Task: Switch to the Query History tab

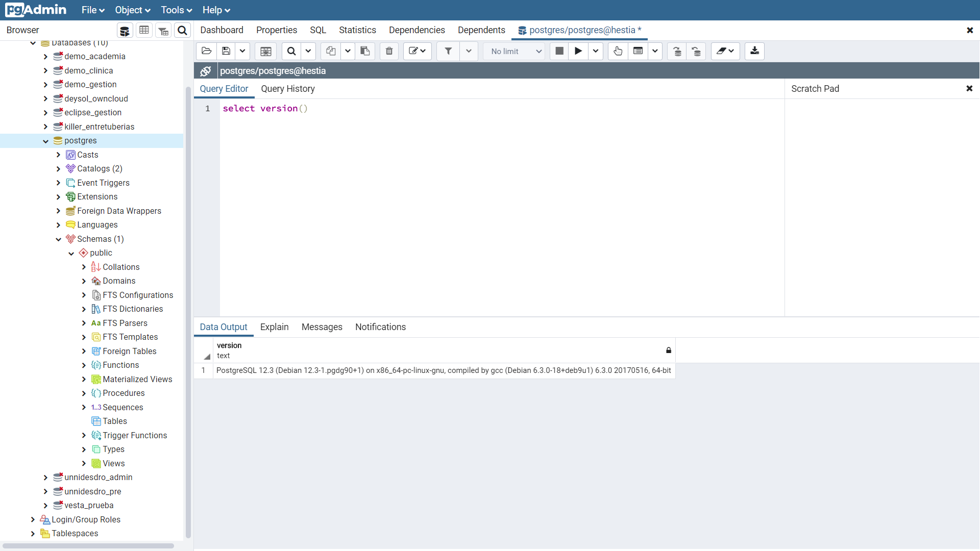Action: (x=288, y=89)
